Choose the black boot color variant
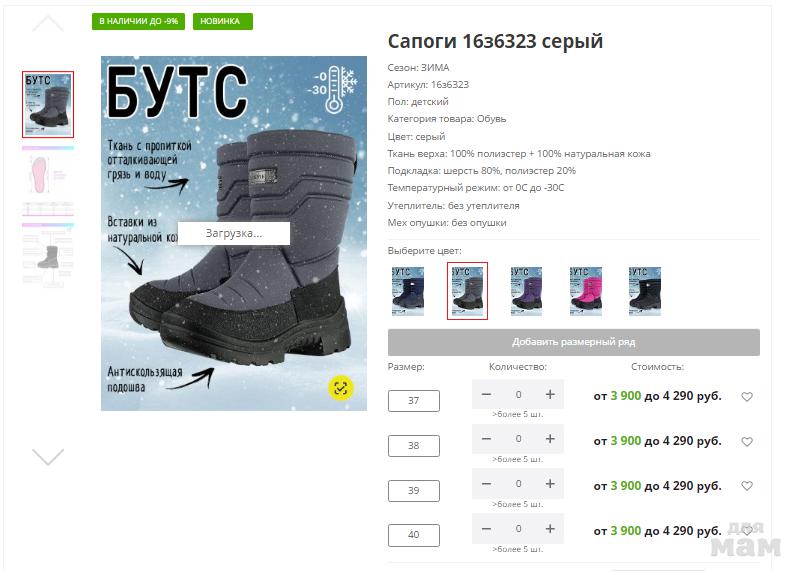Screen dimensions: 796x571 pos(645,291)
